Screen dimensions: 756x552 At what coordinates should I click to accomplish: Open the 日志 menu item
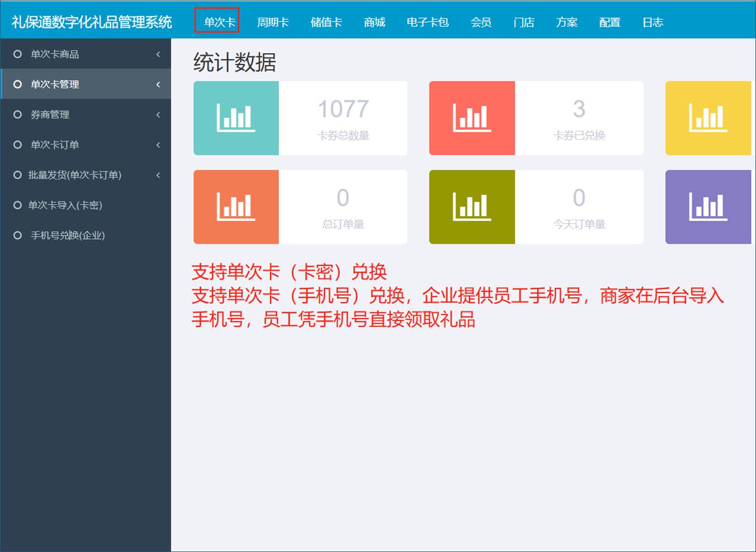point(653,22)
